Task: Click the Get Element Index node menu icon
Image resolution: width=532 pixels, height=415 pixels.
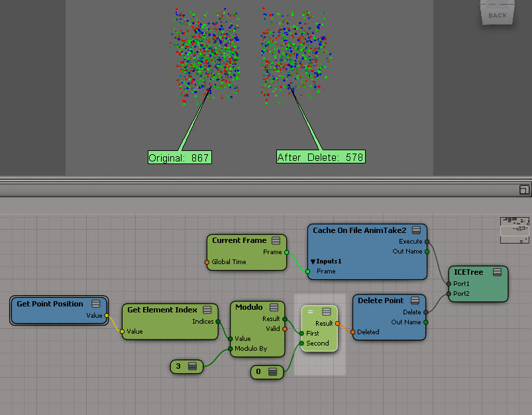Action: pyautogui.click(x=207, y=310)
